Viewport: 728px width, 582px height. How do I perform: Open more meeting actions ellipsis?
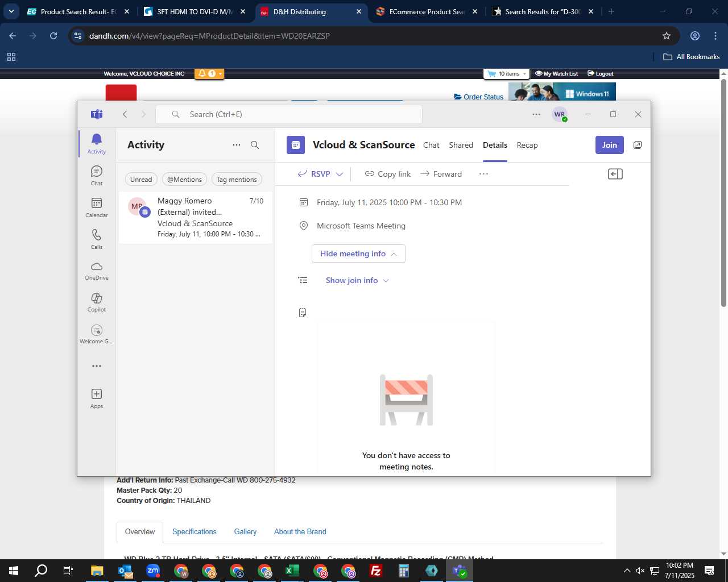[x=483, y=174]
